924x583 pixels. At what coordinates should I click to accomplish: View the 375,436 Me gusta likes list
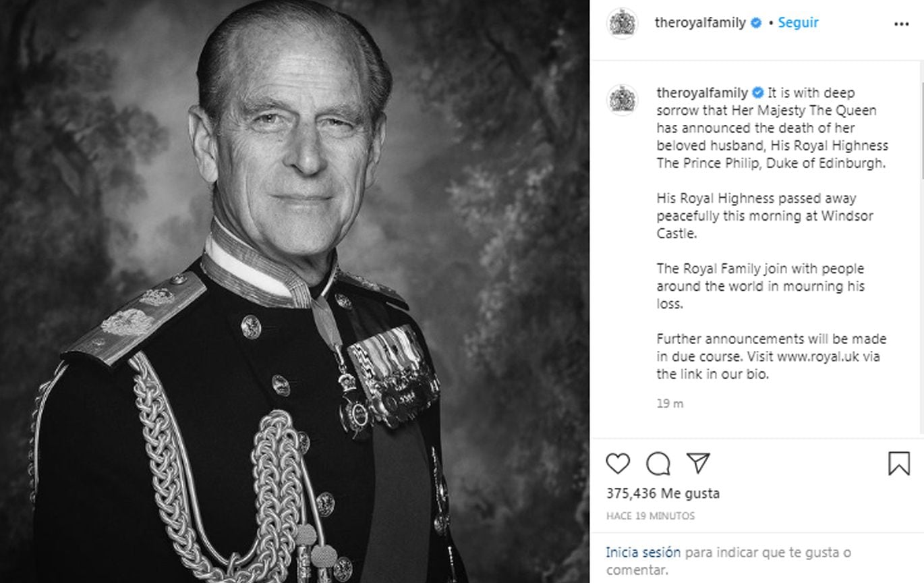[662, 493]
